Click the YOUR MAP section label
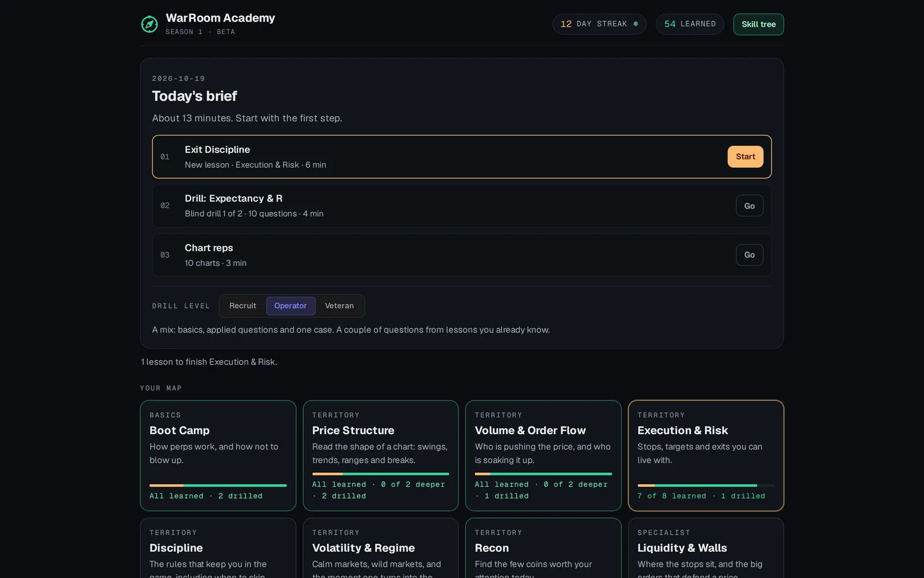Screen dimensions: 924x578 click(x=161, y=388)
